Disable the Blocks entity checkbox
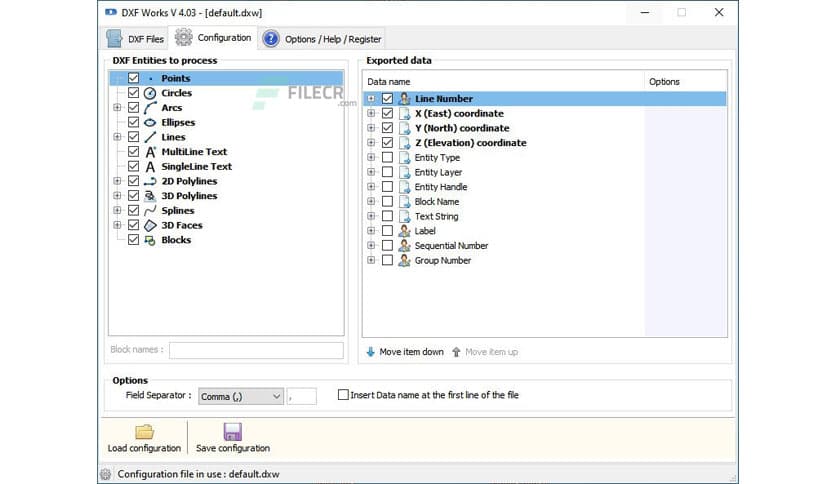The height and width of the screenshot is (484, 836). [x=133, y=239]
